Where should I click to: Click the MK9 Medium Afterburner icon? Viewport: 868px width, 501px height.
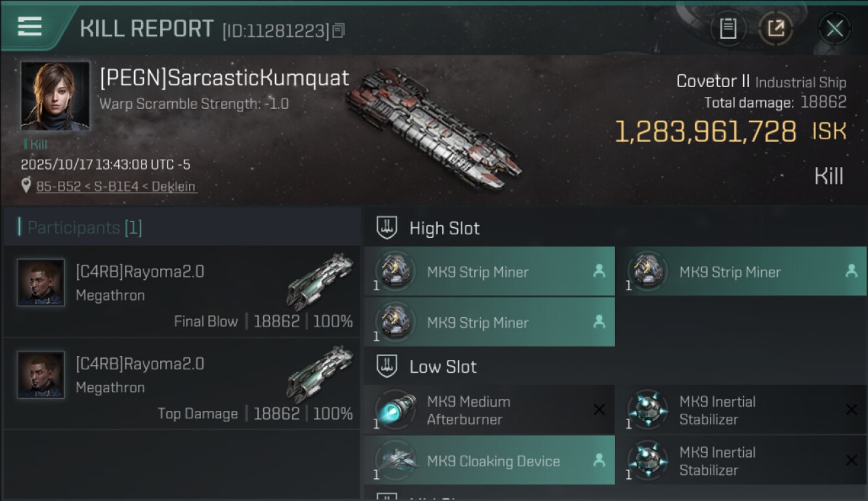coord(395,409)
